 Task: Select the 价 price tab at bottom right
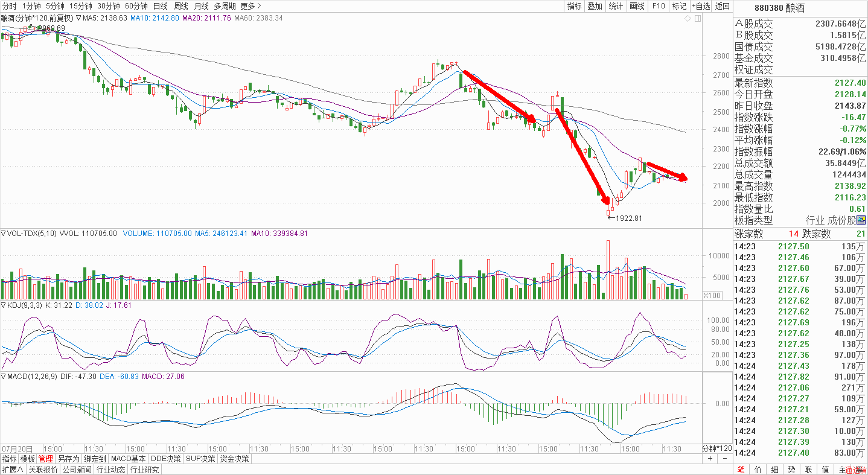tap(758, 470)
